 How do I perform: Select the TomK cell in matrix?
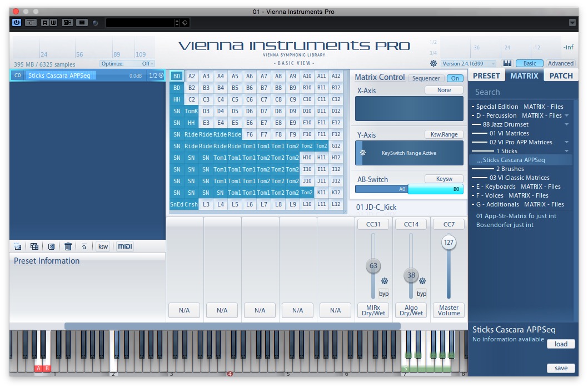tap(191, 111)
